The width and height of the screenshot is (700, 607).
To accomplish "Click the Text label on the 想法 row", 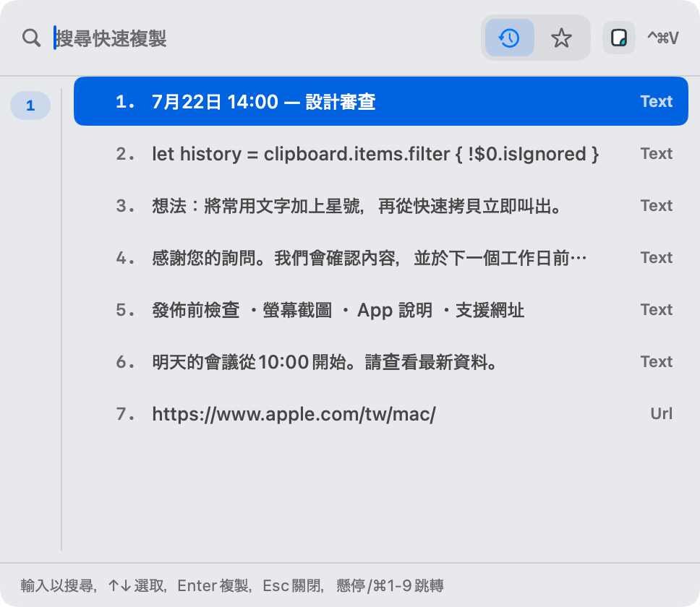I will coord(657,206).
